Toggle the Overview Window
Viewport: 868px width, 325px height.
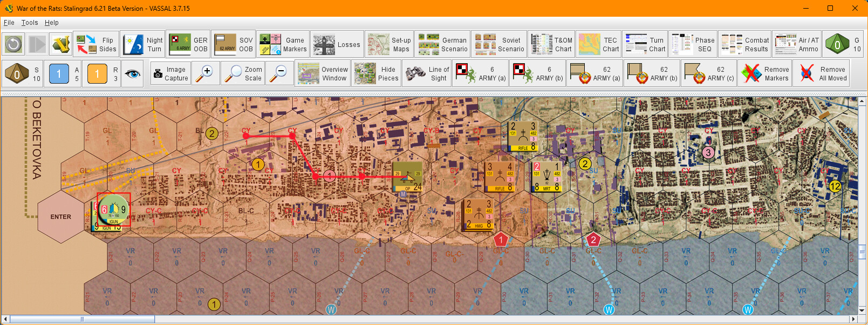[323, 73]
